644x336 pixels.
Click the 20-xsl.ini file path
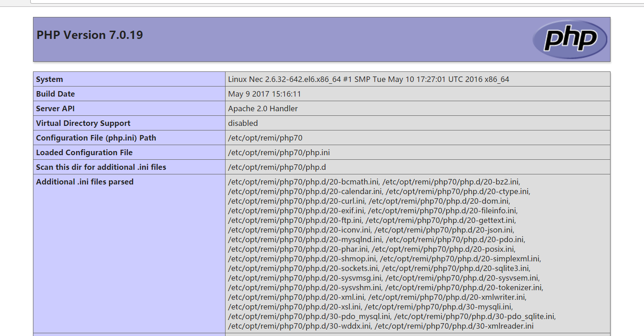pos(295,307)
